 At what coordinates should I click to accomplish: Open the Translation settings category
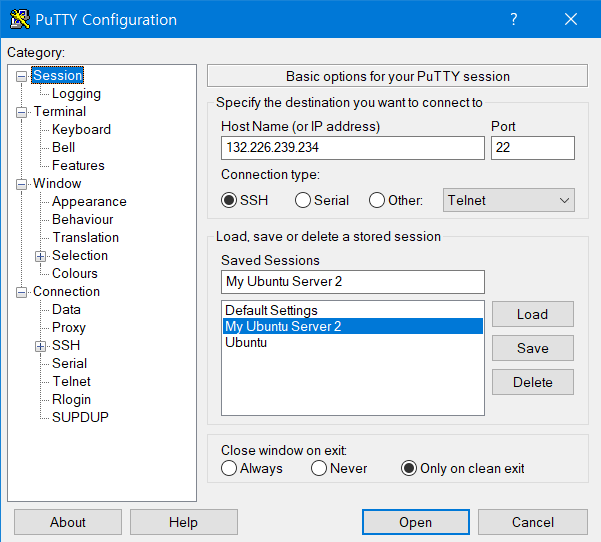(85, 238)
